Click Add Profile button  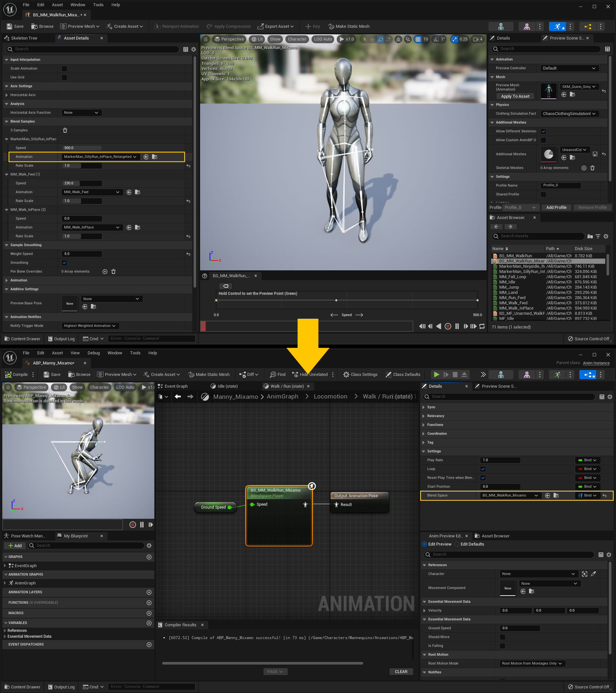[x=556, y=208]
